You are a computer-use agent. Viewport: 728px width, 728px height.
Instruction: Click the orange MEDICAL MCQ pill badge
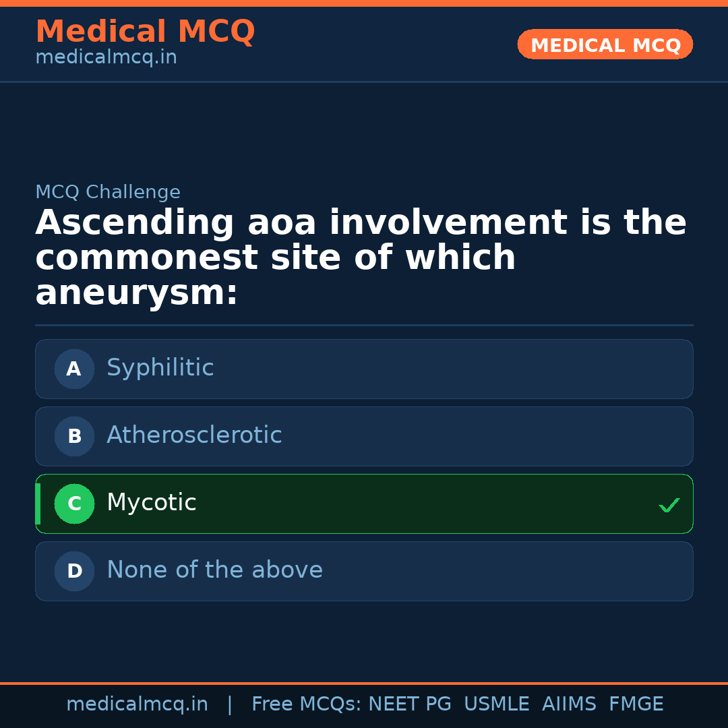[605, 44]
